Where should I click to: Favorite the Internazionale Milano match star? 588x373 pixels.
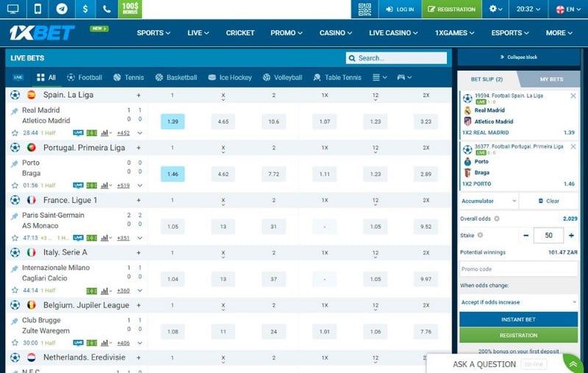tap(15, 291)
